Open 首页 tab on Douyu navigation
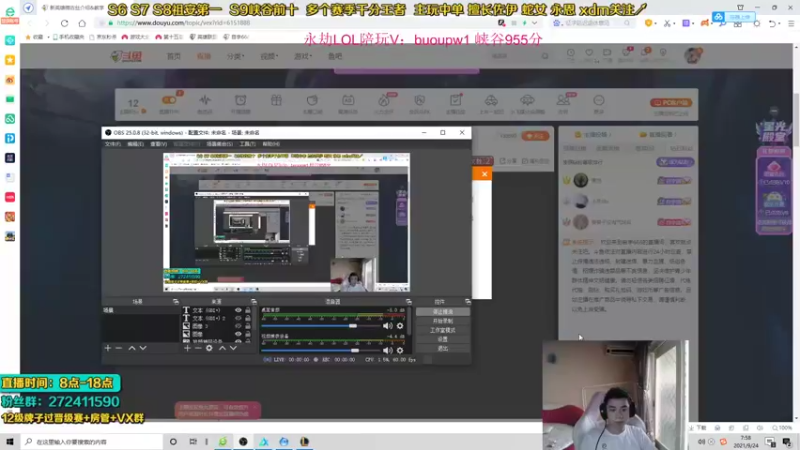The image size is (800, 450). click(x=173, y=56)
